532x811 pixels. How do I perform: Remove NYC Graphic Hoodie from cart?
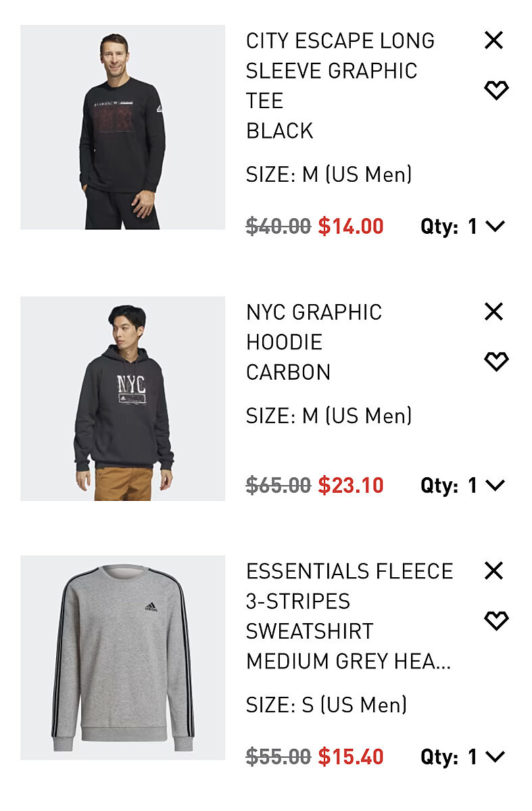coord(494,312)
